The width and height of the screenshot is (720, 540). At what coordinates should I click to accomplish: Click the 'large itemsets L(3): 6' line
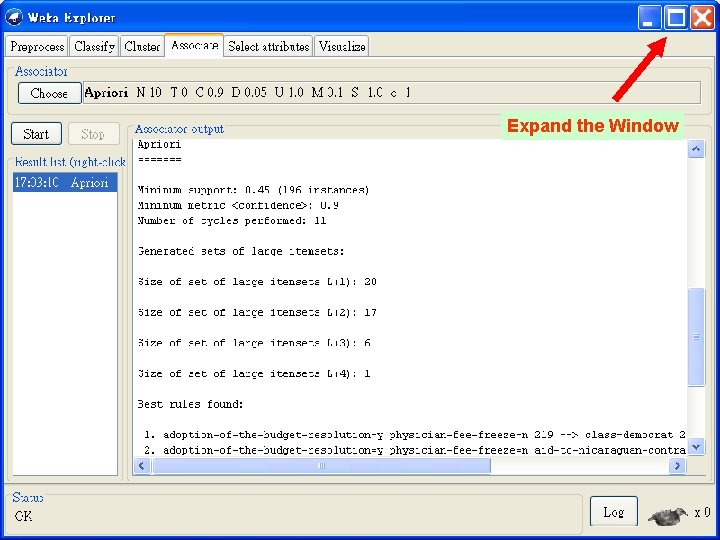(x=254, y=343)
